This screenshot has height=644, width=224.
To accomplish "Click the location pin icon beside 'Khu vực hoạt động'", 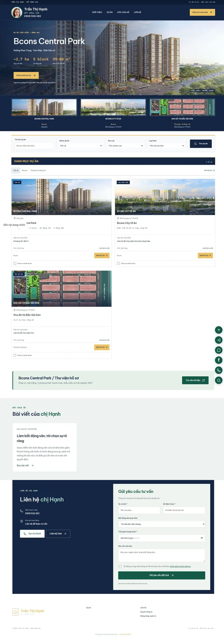I will coord(22,521).
